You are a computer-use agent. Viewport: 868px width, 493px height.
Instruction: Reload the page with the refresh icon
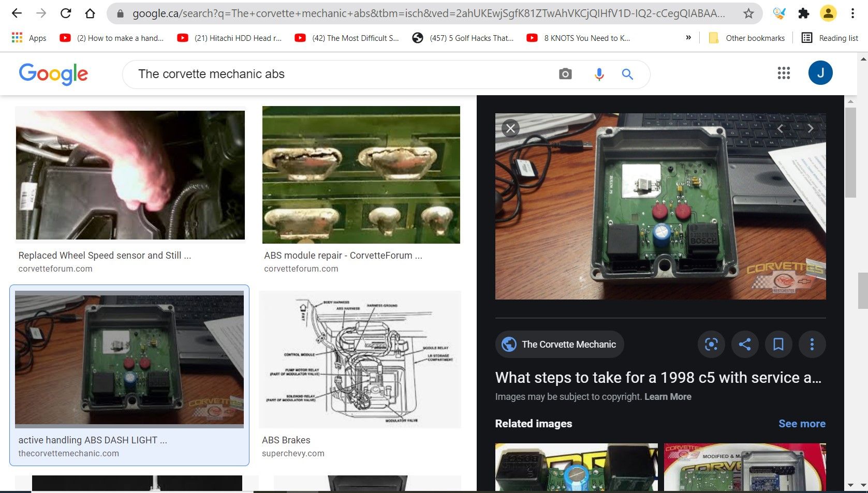66,13
